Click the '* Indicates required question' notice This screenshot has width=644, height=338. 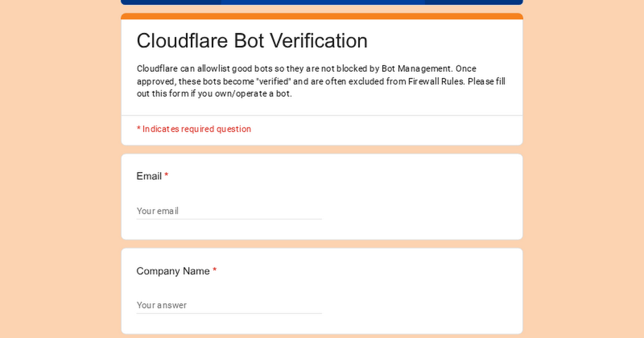tap(194, 129)
